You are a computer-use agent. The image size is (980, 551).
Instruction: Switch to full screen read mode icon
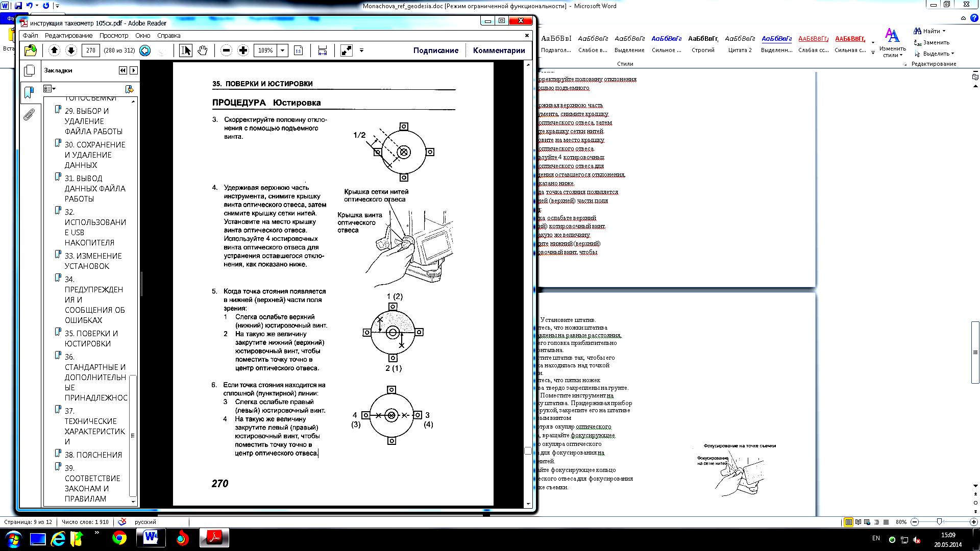[346, 50]
